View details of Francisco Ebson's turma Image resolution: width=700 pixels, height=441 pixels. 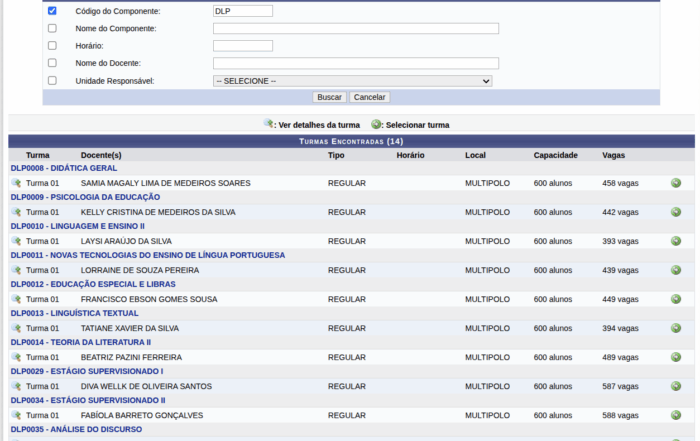pyautogui.click(x=16, y=299)
